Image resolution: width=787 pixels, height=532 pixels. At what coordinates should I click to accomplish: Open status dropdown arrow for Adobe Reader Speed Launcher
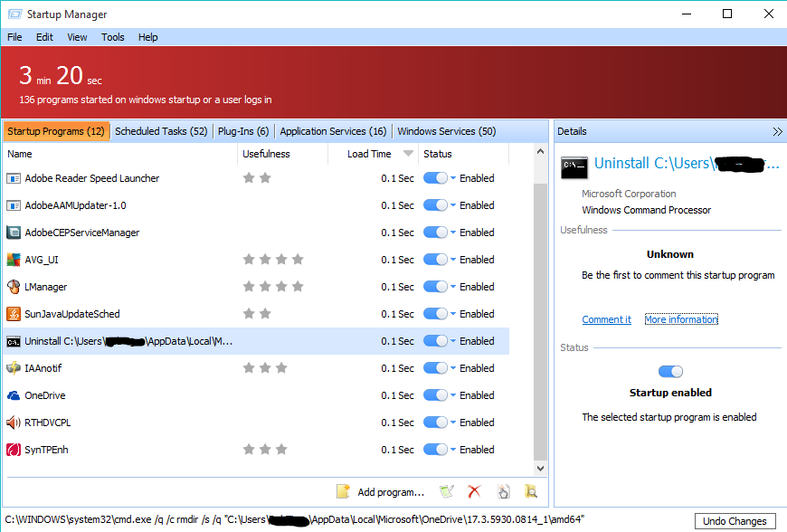click(x=453, y=178)
